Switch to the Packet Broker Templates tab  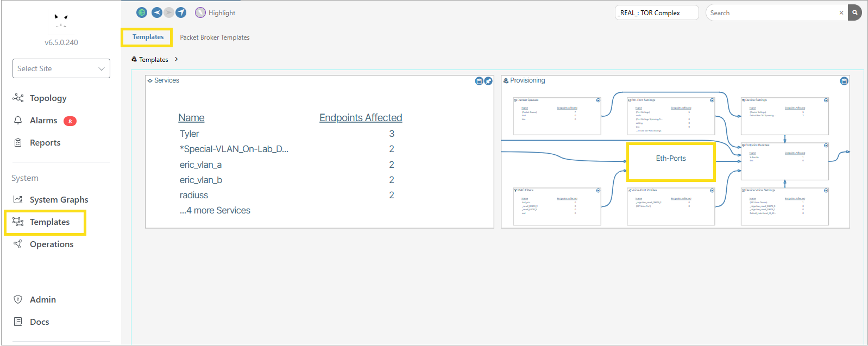pyautogui.click(x=215, y=37)
